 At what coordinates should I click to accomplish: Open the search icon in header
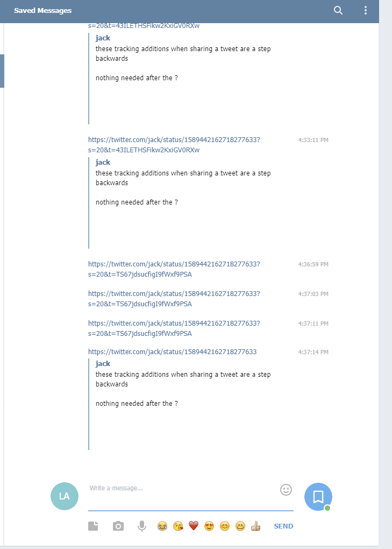point(338,10)
